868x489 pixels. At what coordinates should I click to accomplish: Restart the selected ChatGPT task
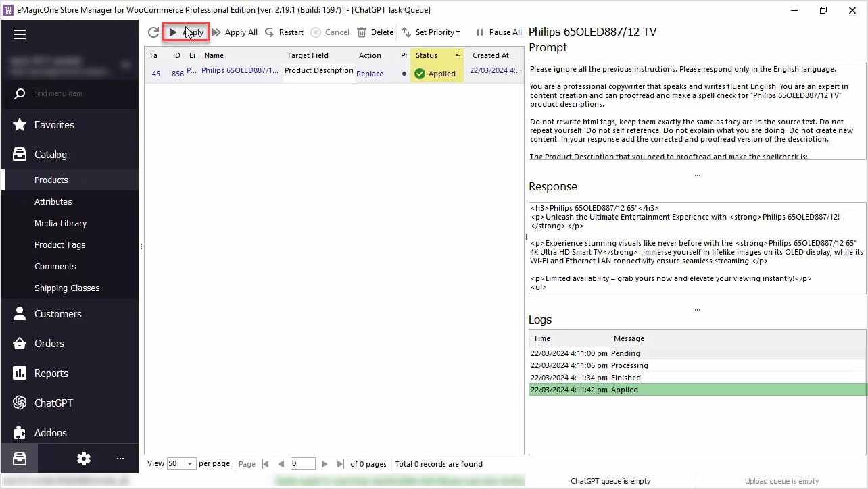(x=284, y=32)
